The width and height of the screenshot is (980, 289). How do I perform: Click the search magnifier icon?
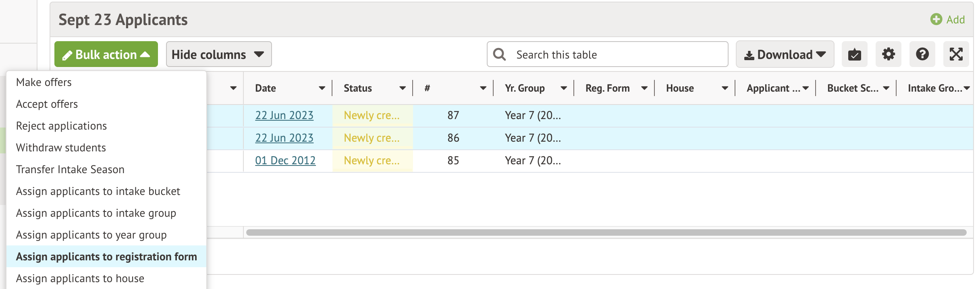coord(500,54)
